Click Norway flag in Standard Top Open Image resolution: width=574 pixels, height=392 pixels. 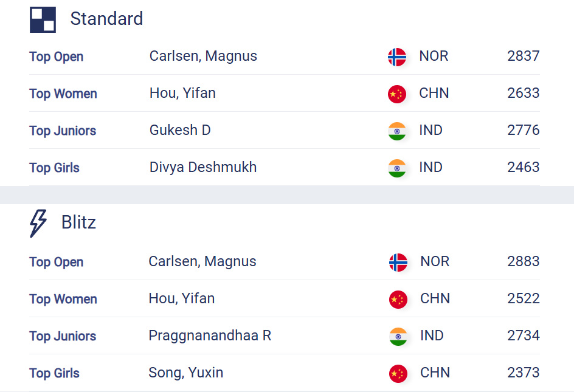(x=397, y=57)
